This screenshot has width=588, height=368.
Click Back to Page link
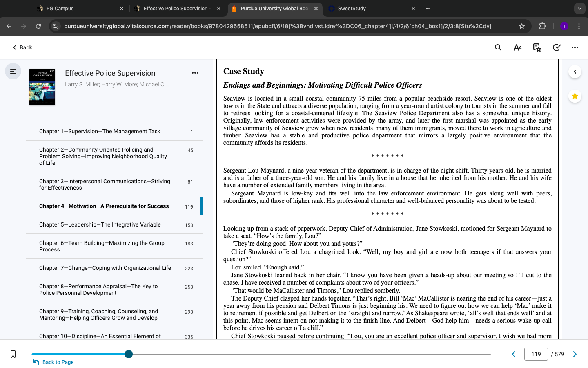(x=53, y=362)
